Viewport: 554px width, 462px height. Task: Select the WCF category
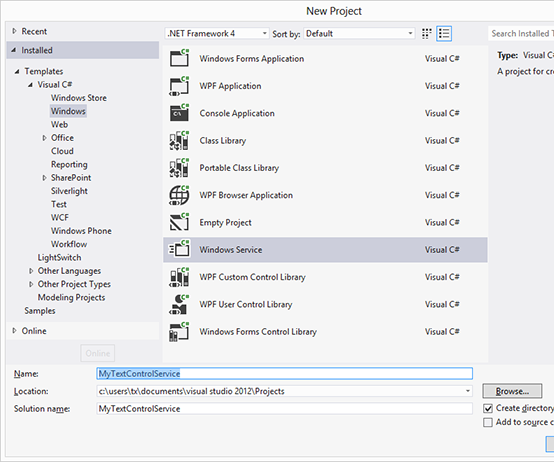(60, 218)
